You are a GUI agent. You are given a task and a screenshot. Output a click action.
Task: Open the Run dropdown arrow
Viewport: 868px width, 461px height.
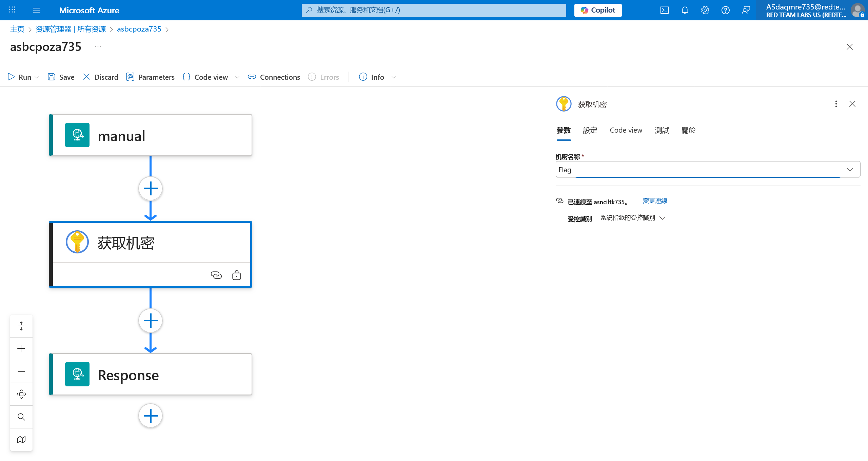[x=37, y=77]
